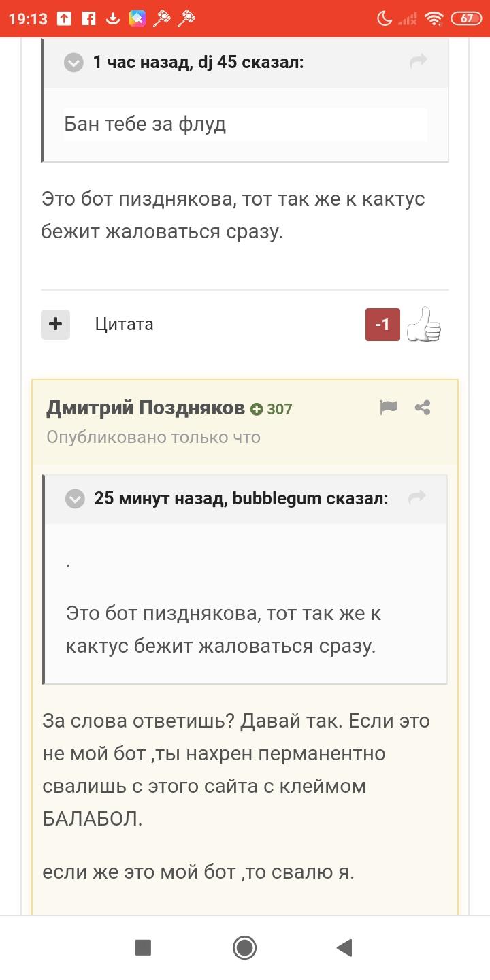Viewport: 490px width, 980px height.
Task: Collapse the dj 45 quote chevron
Action: click(x=73, y=63)
